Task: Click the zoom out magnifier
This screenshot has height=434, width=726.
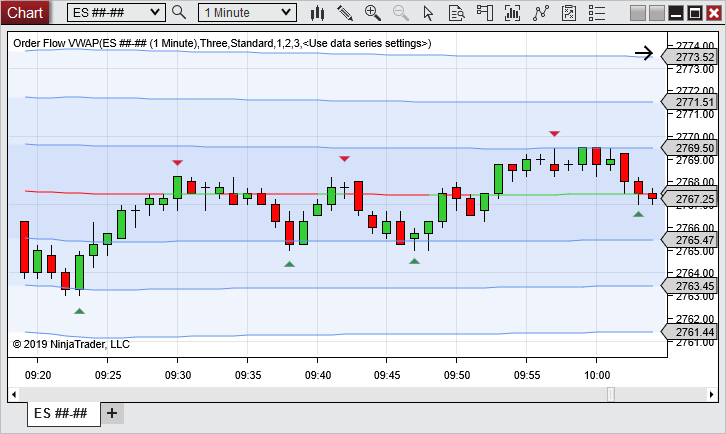Action: (x=401, y=13)
